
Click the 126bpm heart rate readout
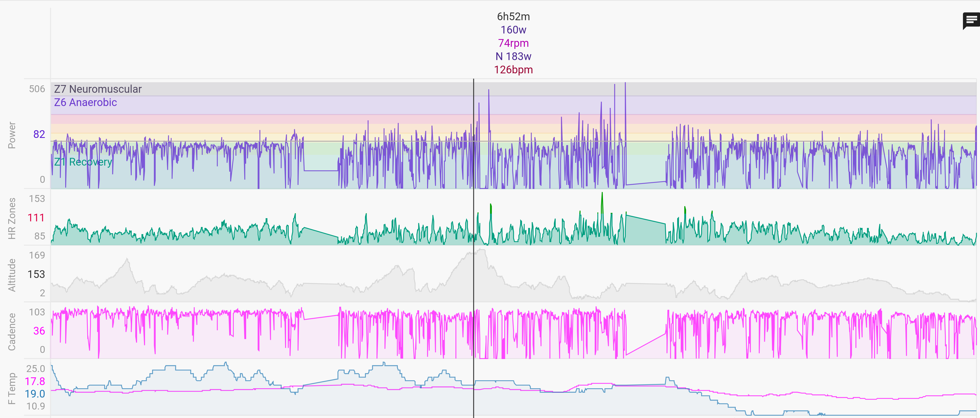click(x=513, y=70)
